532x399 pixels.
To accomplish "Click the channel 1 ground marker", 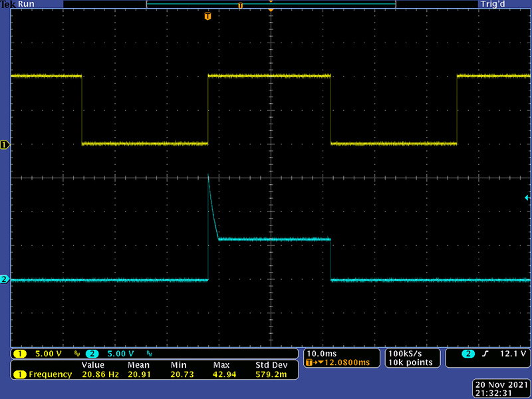I will (5, 144).
